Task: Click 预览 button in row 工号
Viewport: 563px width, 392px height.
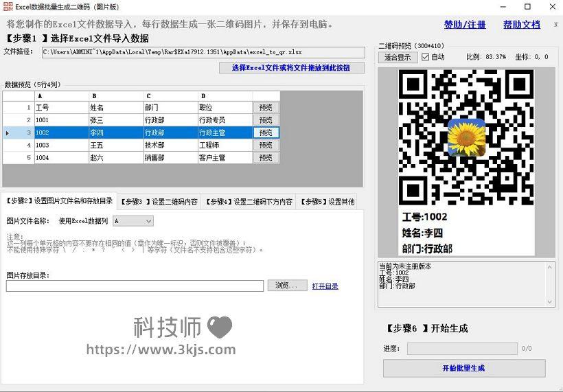Action: [266, 107]
